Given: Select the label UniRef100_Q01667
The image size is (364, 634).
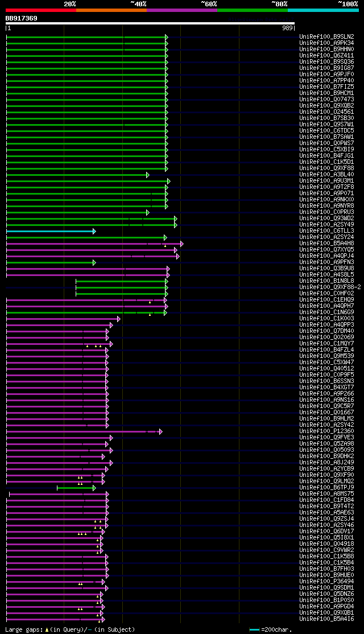Looking at the screenshot, I should pyautogui.click(x=327, y=413).
